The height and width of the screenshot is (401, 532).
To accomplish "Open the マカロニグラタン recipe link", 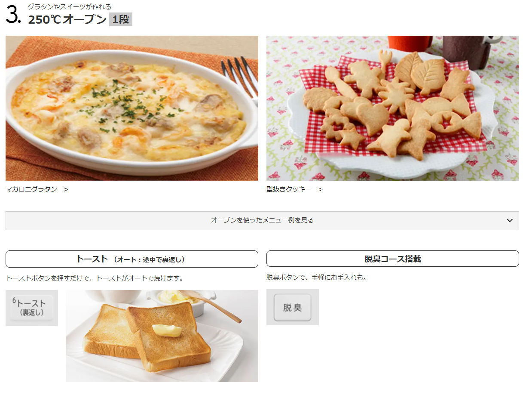I will pos(31,189).
